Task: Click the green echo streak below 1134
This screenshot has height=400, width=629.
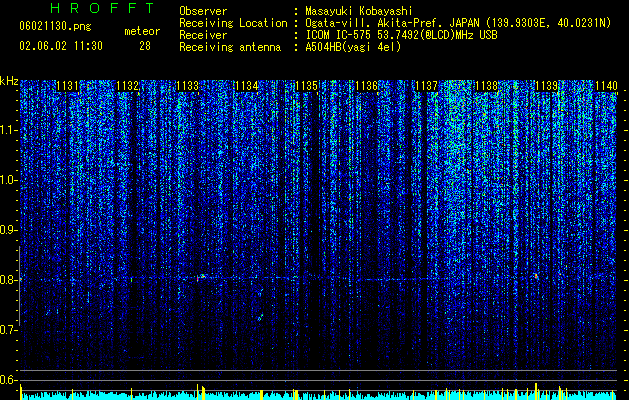Action: [260, 317]
